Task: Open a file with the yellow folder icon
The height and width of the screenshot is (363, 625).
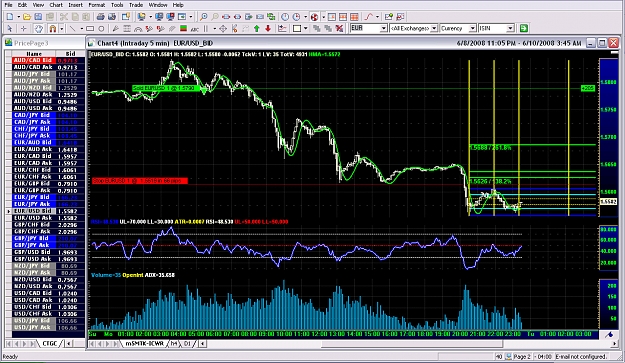Action: 27,17
